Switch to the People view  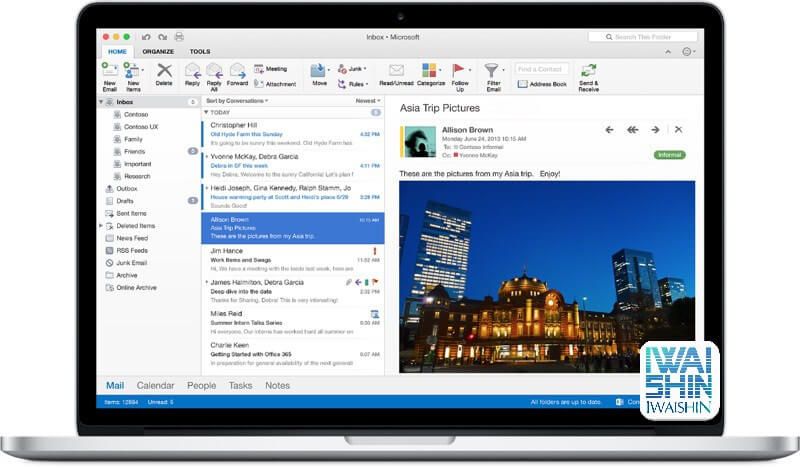click(202, 385)
